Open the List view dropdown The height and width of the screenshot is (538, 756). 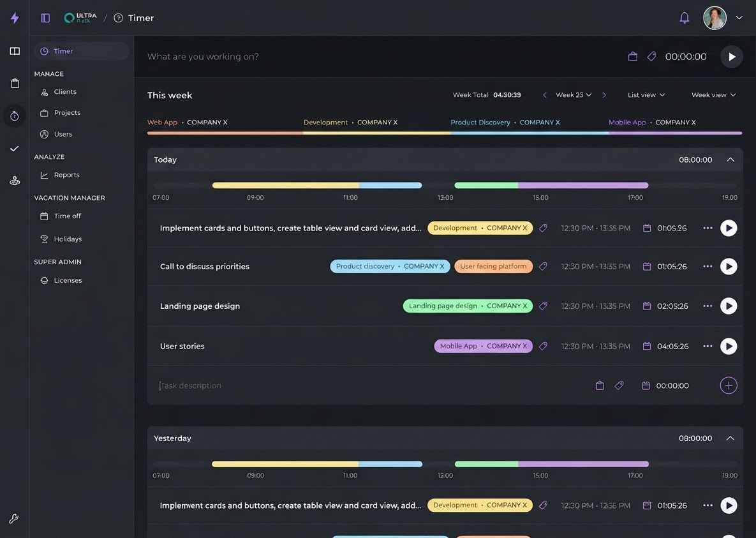coord(646,95)
